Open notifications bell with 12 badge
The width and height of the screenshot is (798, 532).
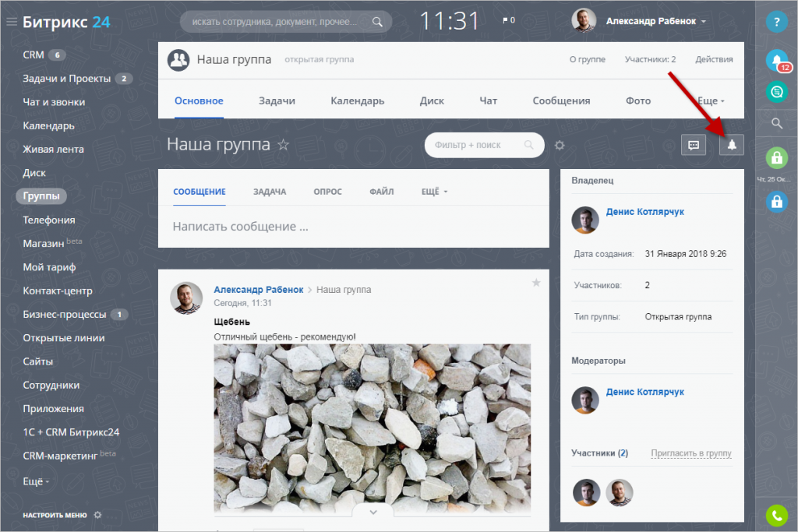[777, 61]
